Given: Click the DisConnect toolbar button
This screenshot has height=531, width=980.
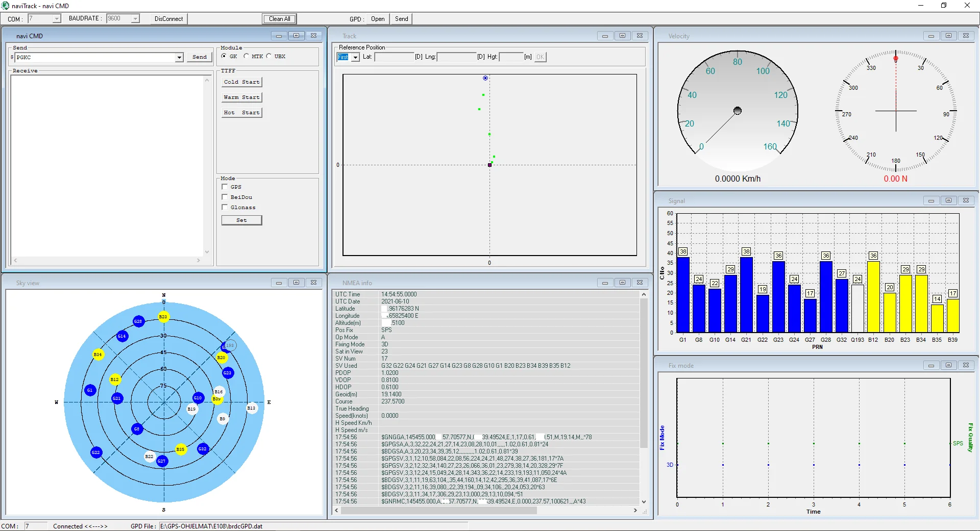Looking at the screenshot, I should pos(168,19).
